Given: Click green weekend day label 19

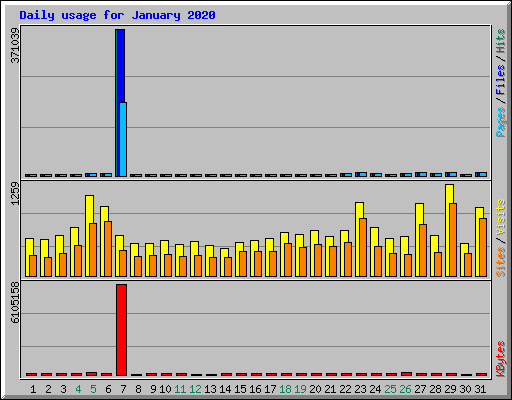Looking at the screenshot, I should coord(300,389).
